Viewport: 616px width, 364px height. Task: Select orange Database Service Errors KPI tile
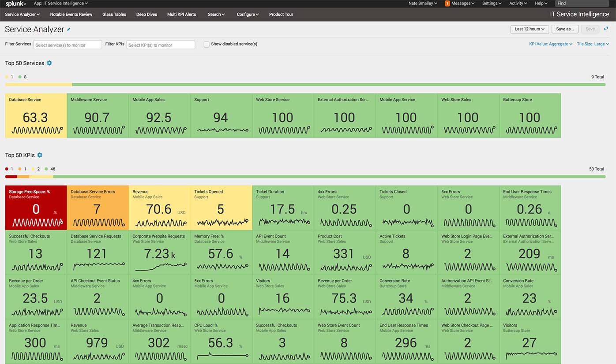pyautogui.click(x=98, y=208)
